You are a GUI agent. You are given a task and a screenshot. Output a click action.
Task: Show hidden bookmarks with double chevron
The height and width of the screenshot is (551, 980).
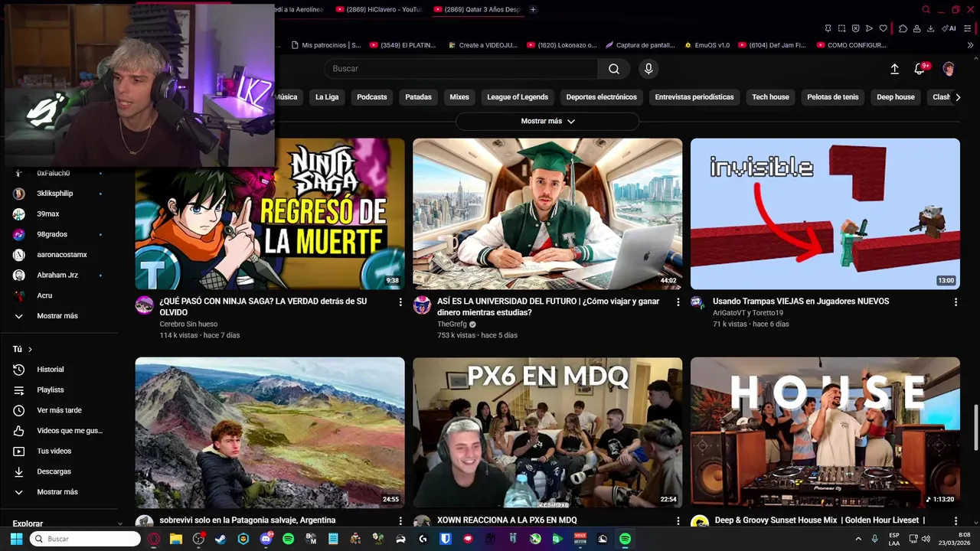971,45
